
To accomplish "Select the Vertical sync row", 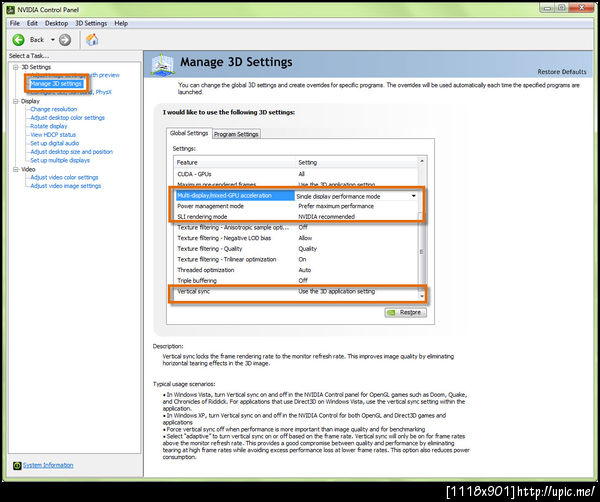I will [x=297, y=291].
